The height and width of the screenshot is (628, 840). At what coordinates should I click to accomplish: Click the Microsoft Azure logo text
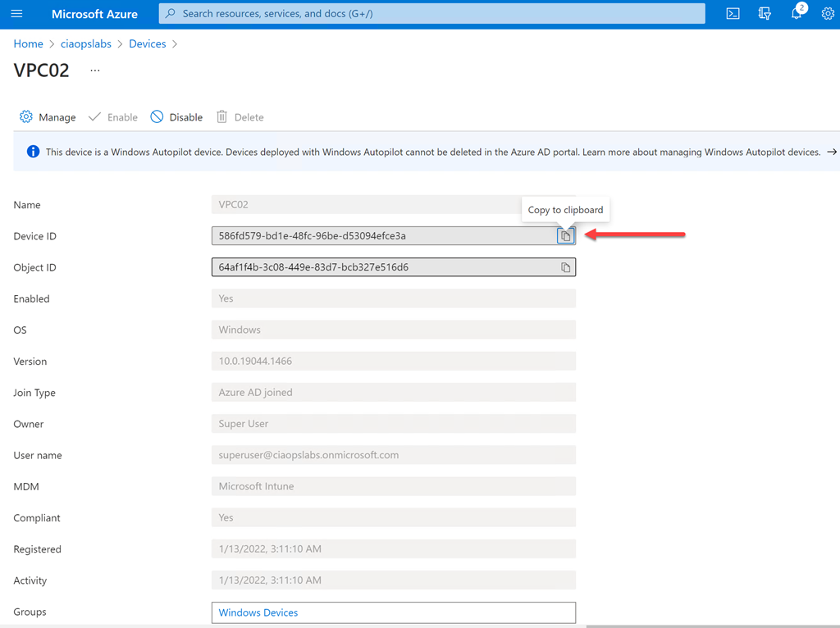point(94,14)
